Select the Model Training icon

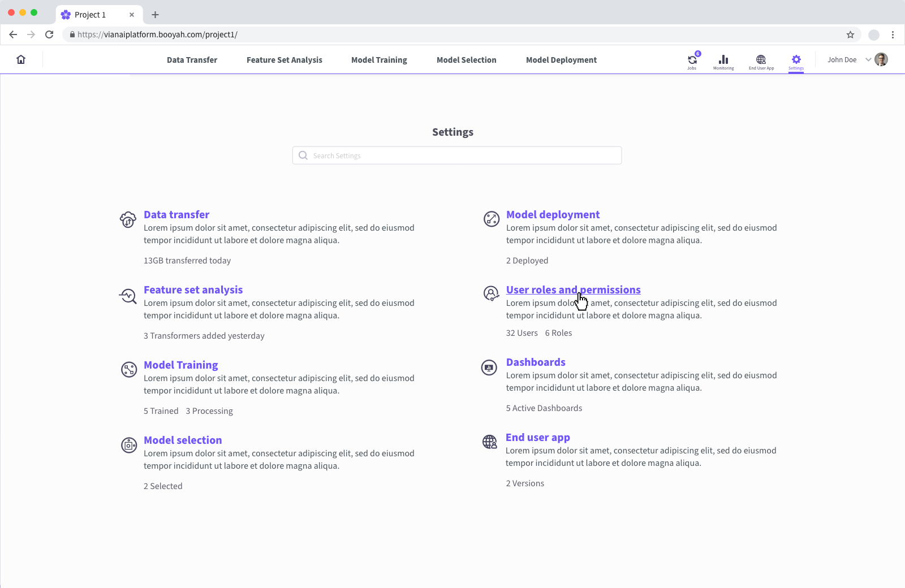129,370
